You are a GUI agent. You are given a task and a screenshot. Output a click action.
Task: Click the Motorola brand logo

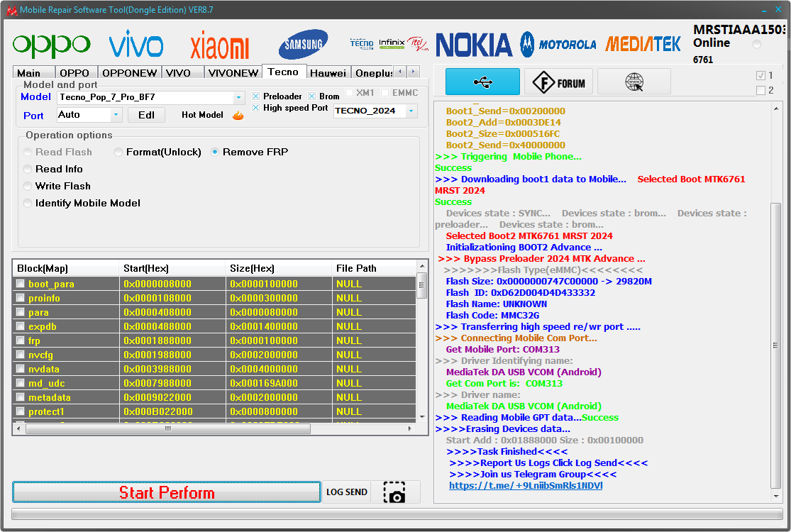[558, 45]
